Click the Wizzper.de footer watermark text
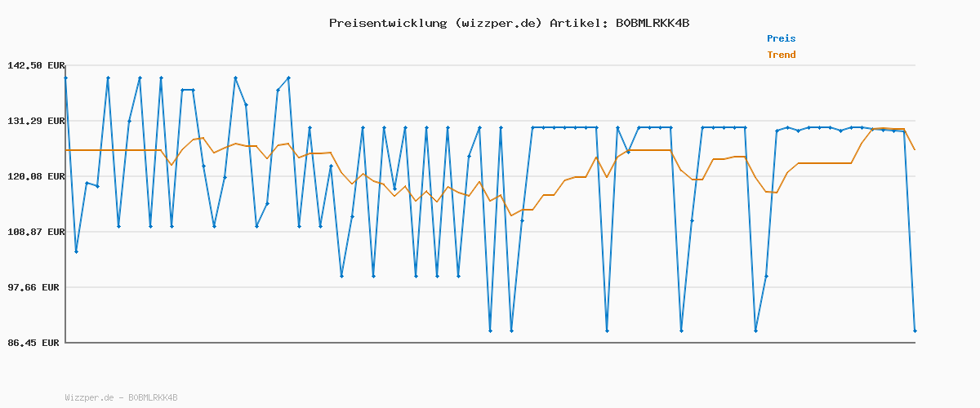980x408 pixels. coord(89,397)
